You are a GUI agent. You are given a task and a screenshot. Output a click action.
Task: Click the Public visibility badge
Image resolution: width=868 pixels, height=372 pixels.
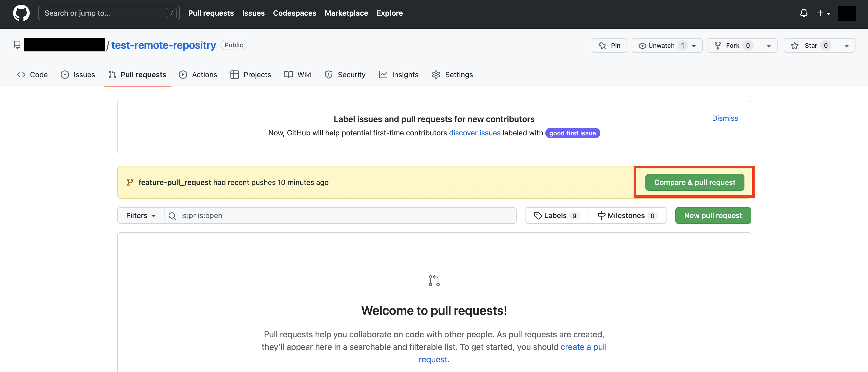234,45
